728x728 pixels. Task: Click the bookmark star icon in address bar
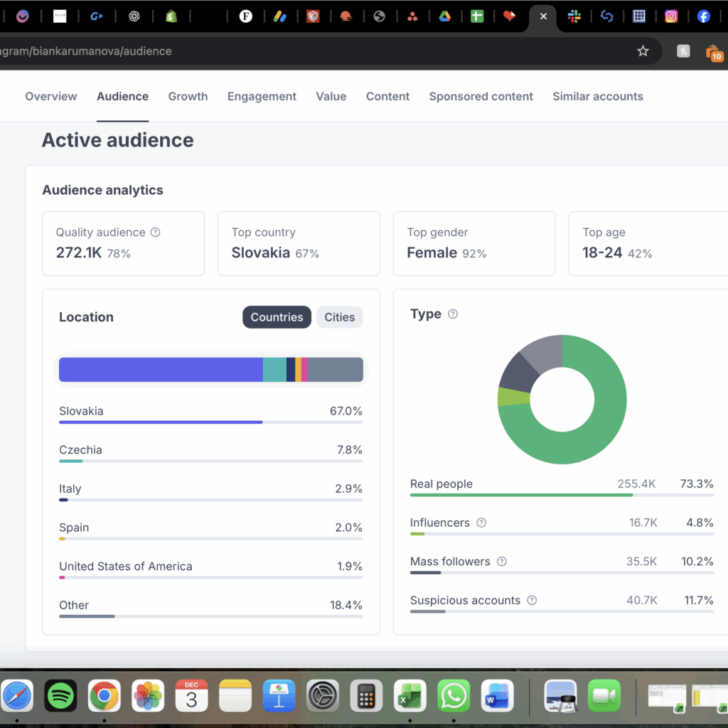643,51
